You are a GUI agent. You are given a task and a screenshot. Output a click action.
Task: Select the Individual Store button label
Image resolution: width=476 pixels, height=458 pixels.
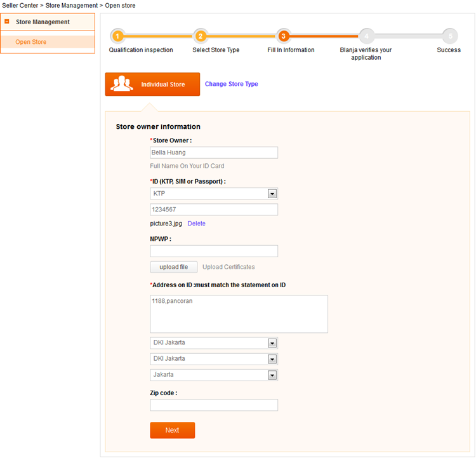coord(163,84)
